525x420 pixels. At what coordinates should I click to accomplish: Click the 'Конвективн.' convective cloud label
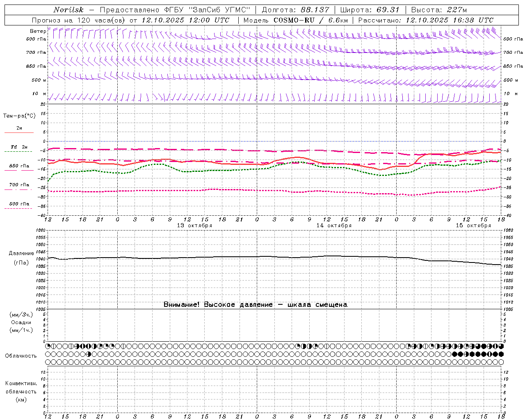(21, 383)
